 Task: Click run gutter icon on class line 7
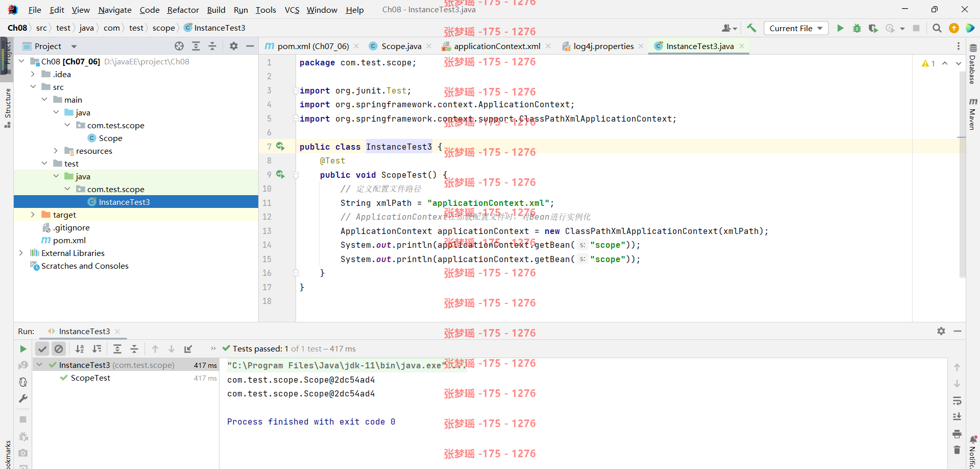coord(280,146)
